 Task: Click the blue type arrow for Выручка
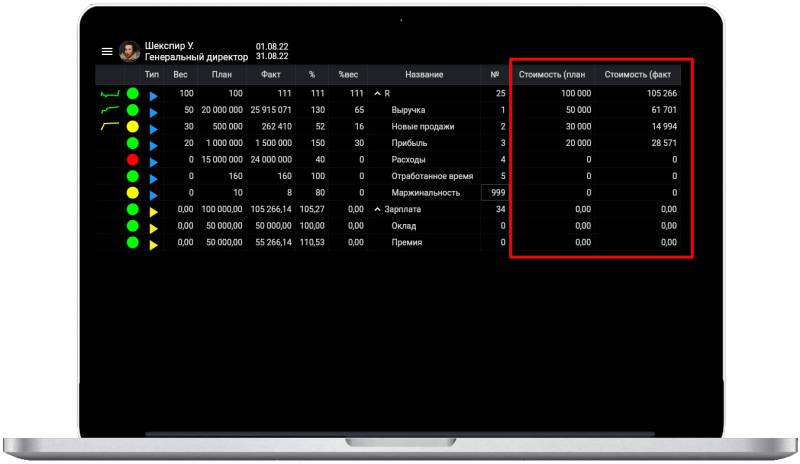(154, 112)
